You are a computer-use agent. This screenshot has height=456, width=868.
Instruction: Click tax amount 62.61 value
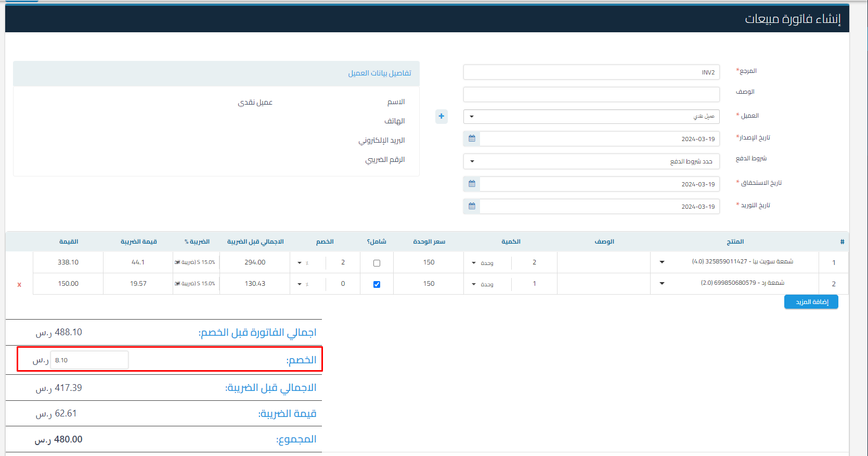tap(56, 413)
